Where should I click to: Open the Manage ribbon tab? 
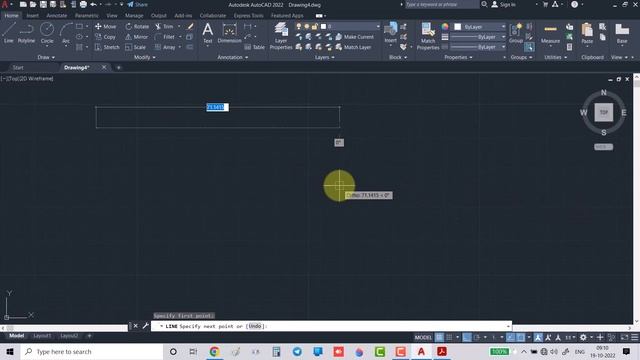(x=134, y=16)
